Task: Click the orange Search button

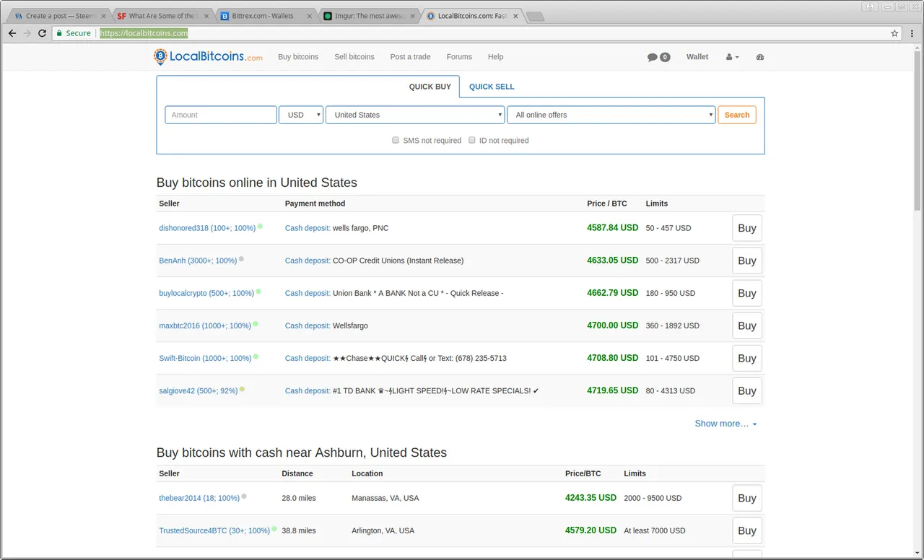Action: (737, 115)
